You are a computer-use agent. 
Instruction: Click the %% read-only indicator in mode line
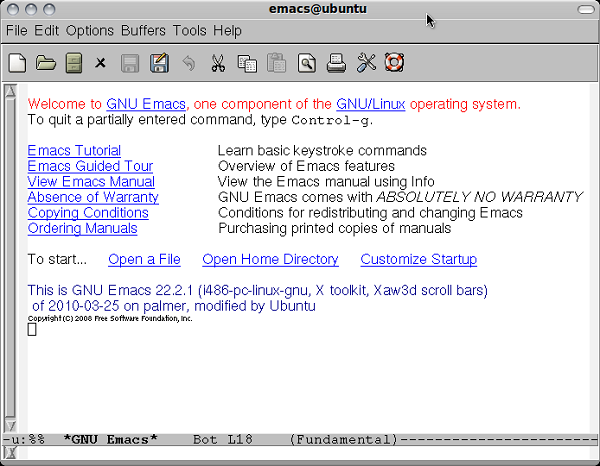click(36, 440)
